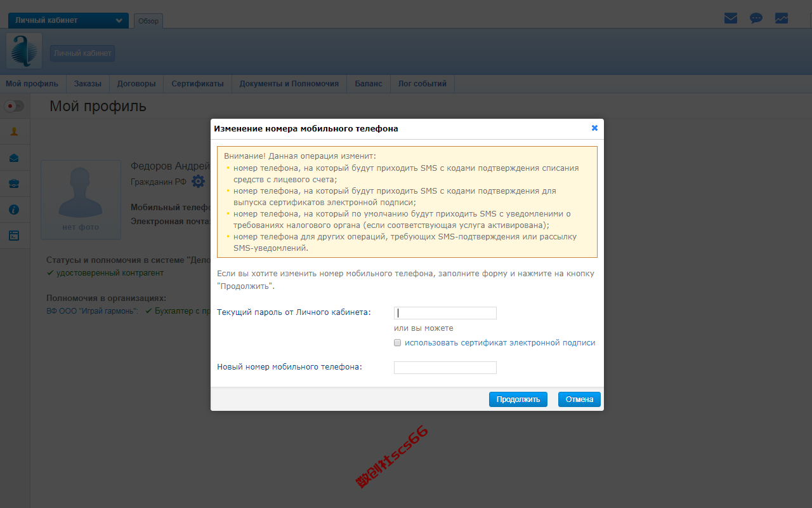Click the ВФ ООО "Играй гармонь" organization text
The width and height of the screenshot is (812, 508).
pos(93,312)
